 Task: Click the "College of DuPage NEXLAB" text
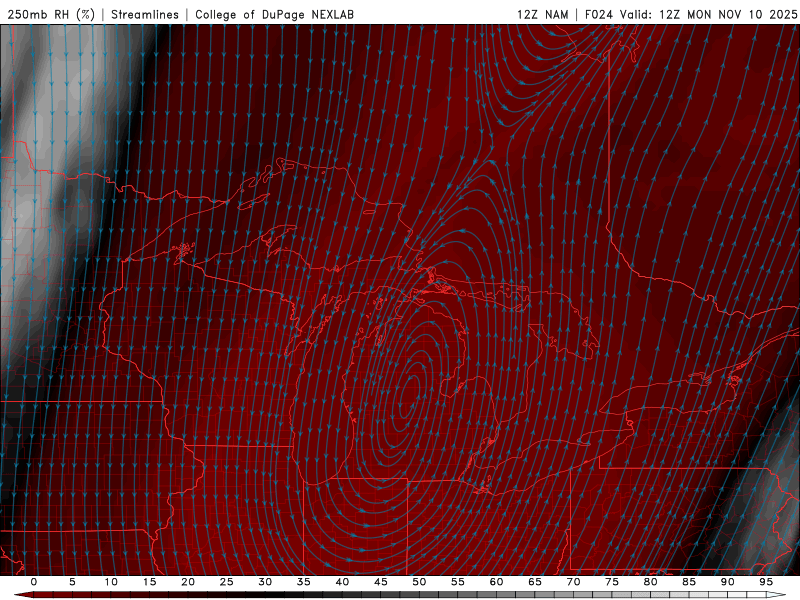pos(274,14)
